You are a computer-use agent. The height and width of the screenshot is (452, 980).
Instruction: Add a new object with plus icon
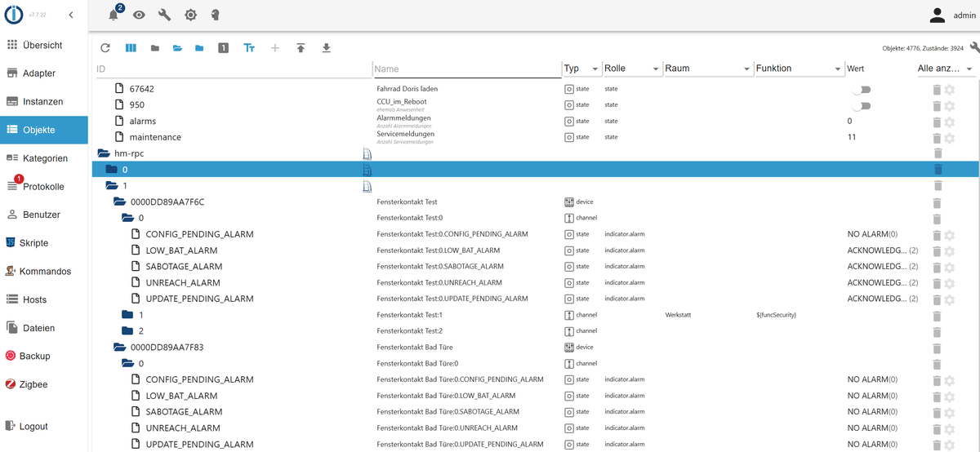pos(274,48)
